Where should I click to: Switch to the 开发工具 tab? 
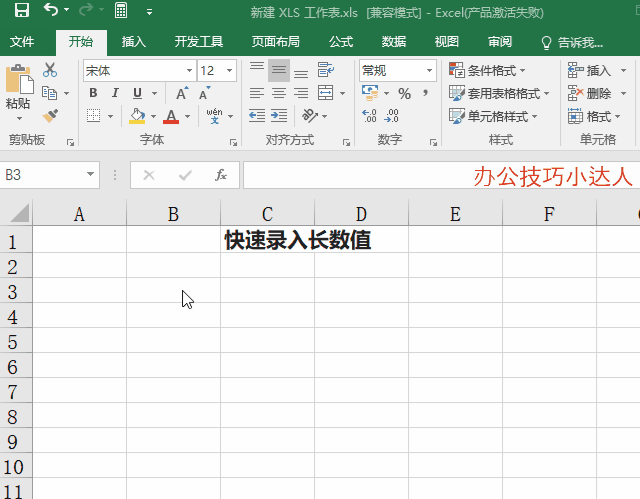coord(199,42)
